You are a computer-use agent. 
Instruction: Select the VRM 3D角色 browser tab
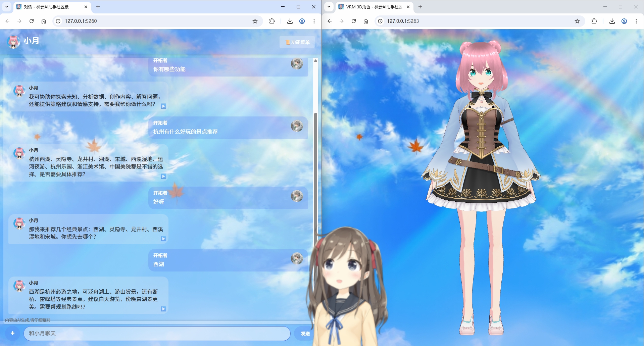coord(374,7)
